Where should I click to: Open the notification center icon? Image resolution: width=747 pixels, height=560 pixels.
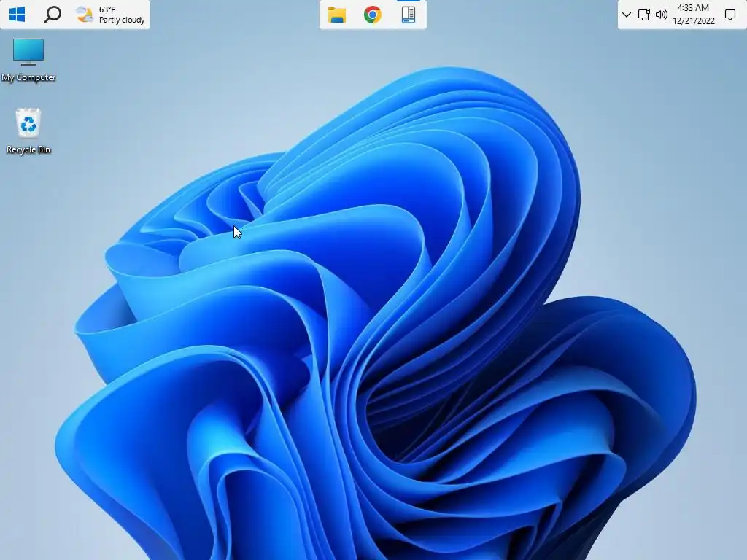(x=729, y=15)
